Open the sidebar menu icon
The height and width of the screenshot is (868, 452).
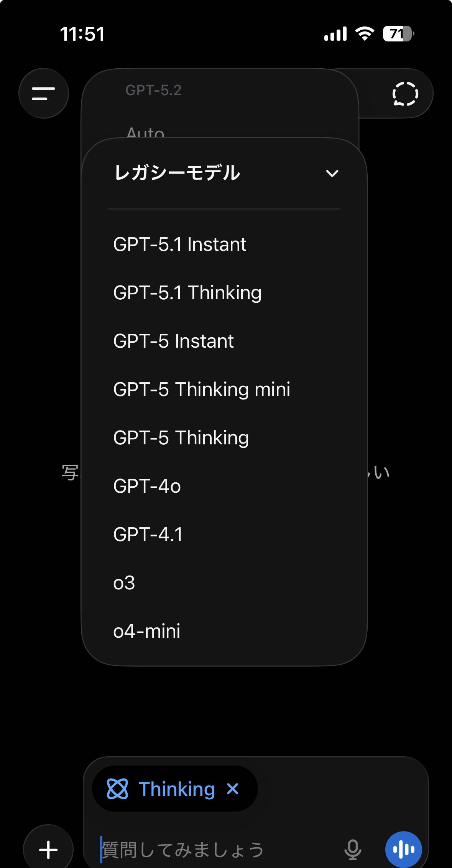pyautogui.click(x=43, y=93)
